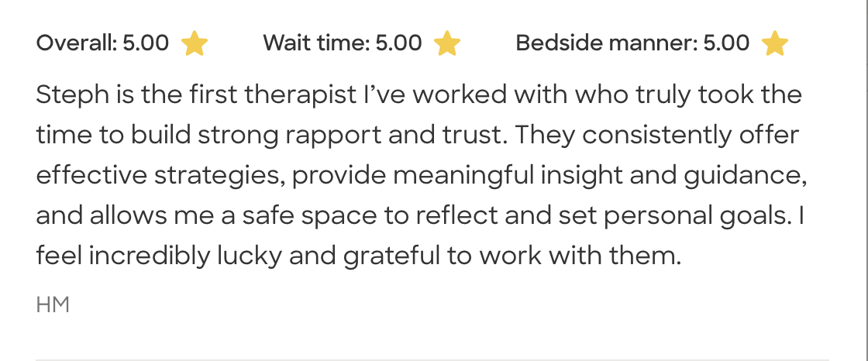Click the star icon beside Overall rating
868x361 pixels.
pyautogui.click(x=195, y=43)
